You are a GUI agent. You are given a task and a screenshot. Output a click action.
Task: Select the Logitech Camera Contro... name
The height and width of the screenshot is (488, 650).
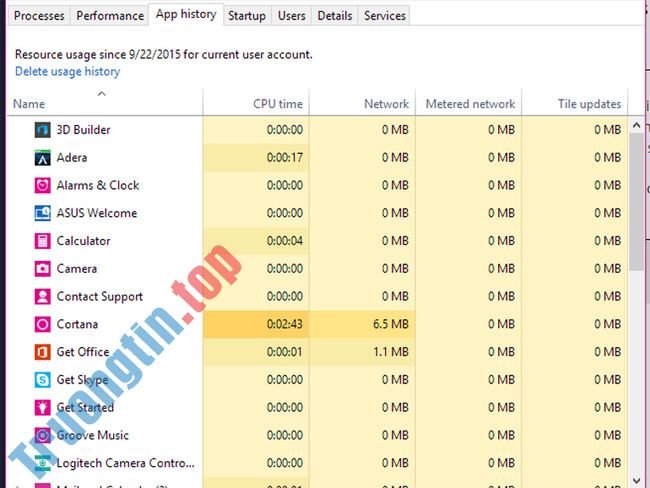(x=125, y=463)
